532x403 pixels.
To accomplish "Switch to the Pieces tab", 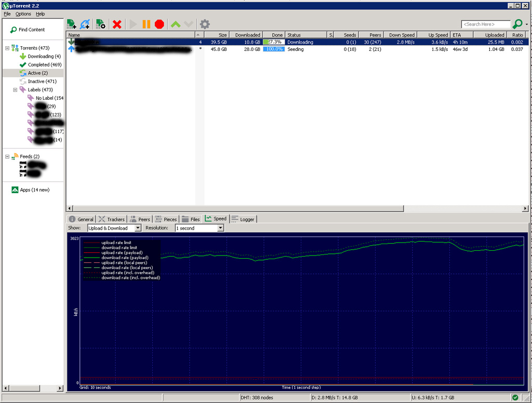I will tap(166, 220).
